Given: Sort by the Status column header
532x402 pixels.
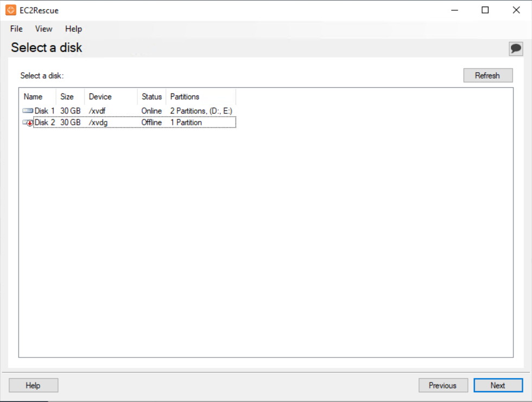Looking at the screenshot, I should tap(151, 97).
